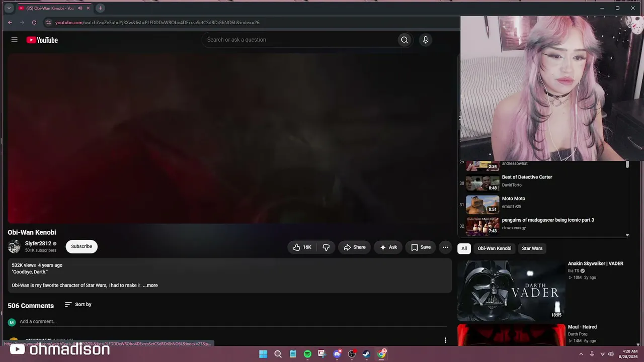Open the Ask AI button
The height and width of the screenshot is (362, 644).
tap(388, 247)
